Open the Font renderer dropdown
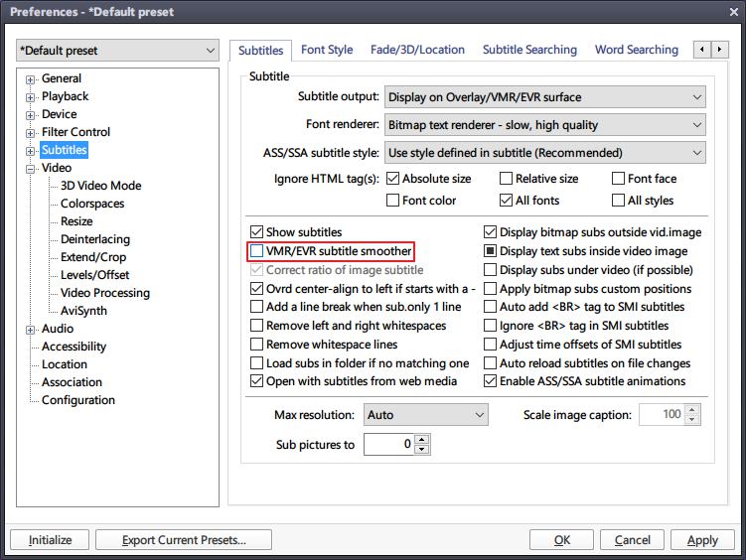 coord(543,125)
